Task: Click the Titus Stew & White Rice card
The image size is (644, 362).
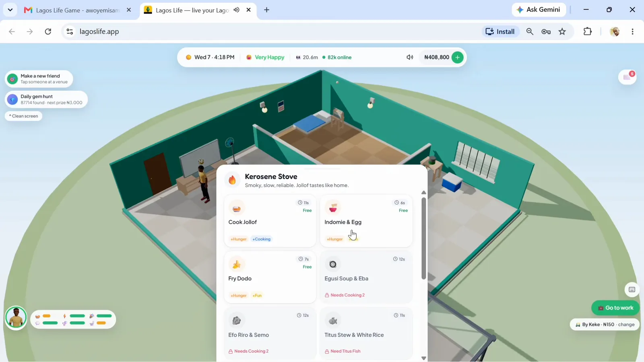Action: 366,333
